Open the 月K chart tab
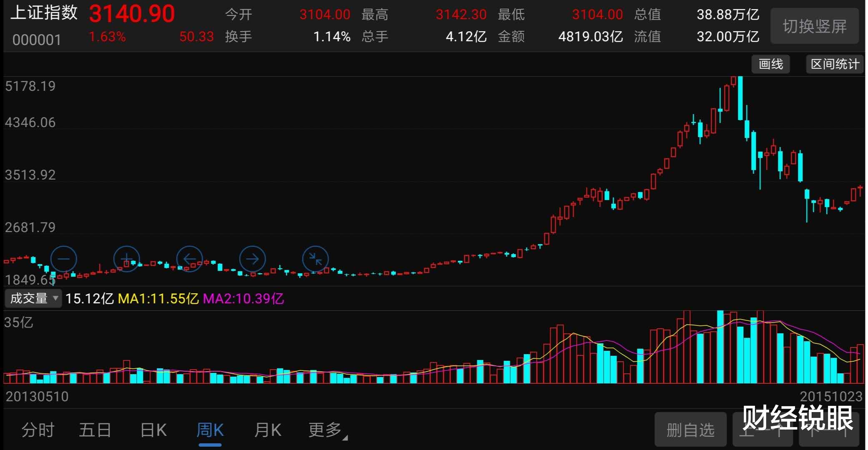The height and width of the screenshot is (450, 868). [268, 430]
